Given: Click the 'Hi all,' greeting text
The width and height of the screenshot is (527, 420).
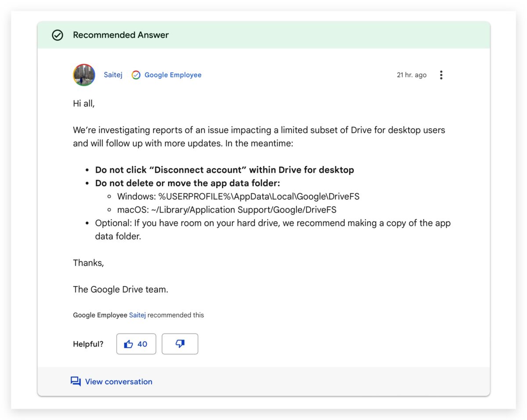Looking at the screenshot, I should click(x=84, y=104).
